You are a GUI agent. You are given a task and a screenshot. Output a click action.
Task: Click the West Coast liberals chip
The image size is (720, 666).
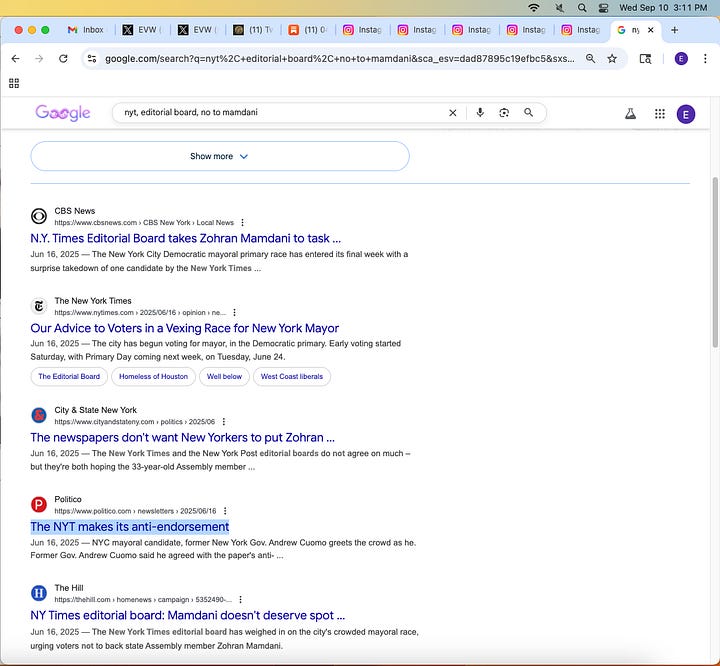292,377
